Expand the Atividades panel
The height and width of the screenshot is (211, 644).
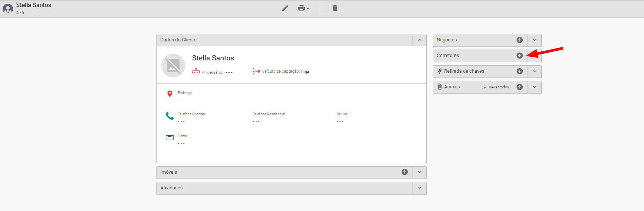point(419,188)
